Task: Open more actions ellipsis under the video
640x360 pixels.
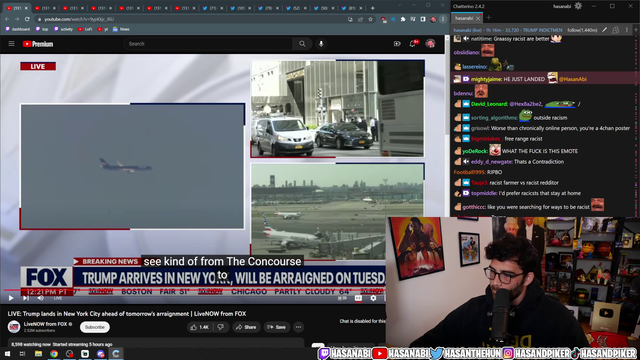Action: pos(298,327)
